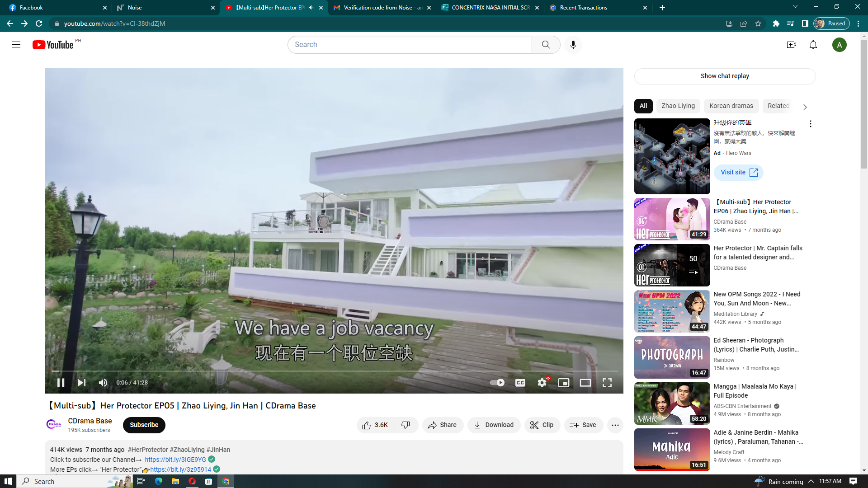The width and height of the screenshot is (868, 488).
Task: Open the notifications bell
Action: click(813, 45)
